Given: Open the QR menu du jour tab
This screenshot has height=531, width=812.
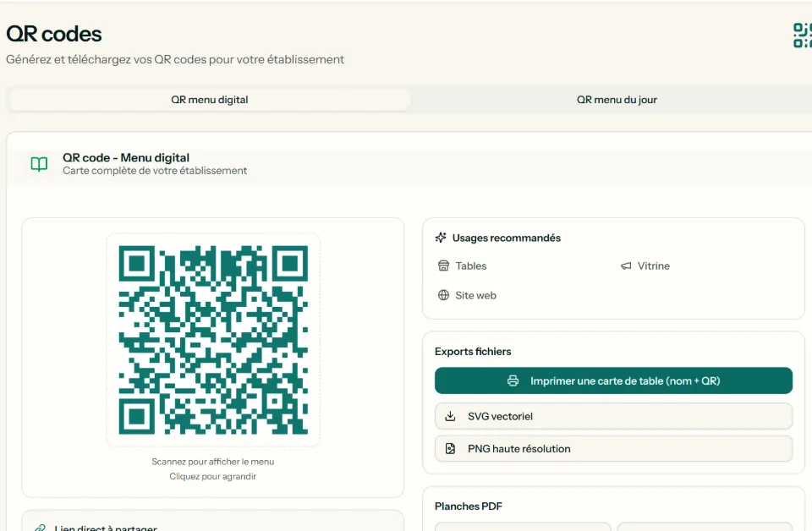Looking at the screenshot, I should [617, 100].
